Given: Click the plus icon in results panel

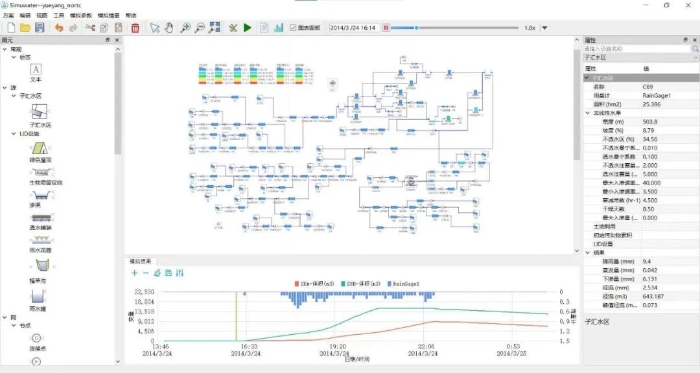Looking at the screenshot, I should 134,273.
